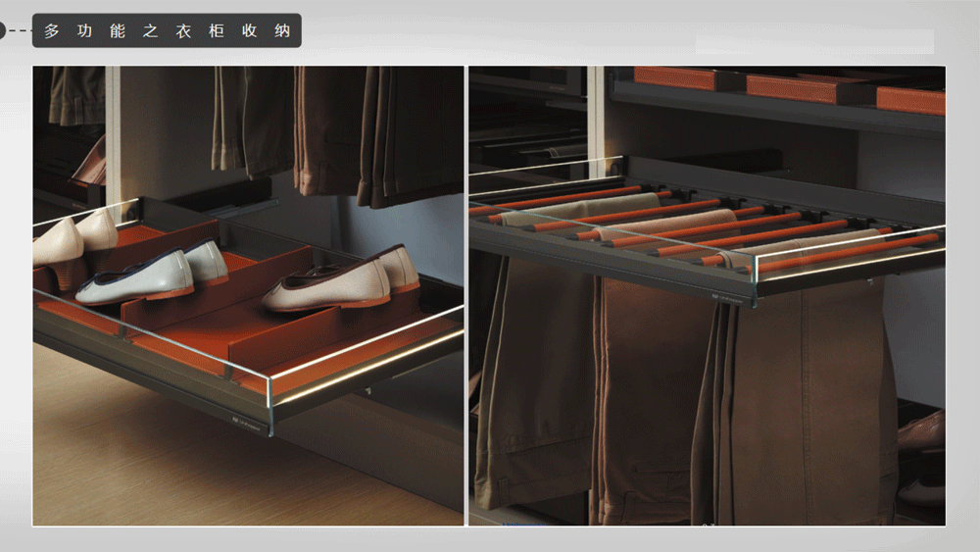
Task: Select the gray flat shoe in drawer front
Action: (137, 276)
